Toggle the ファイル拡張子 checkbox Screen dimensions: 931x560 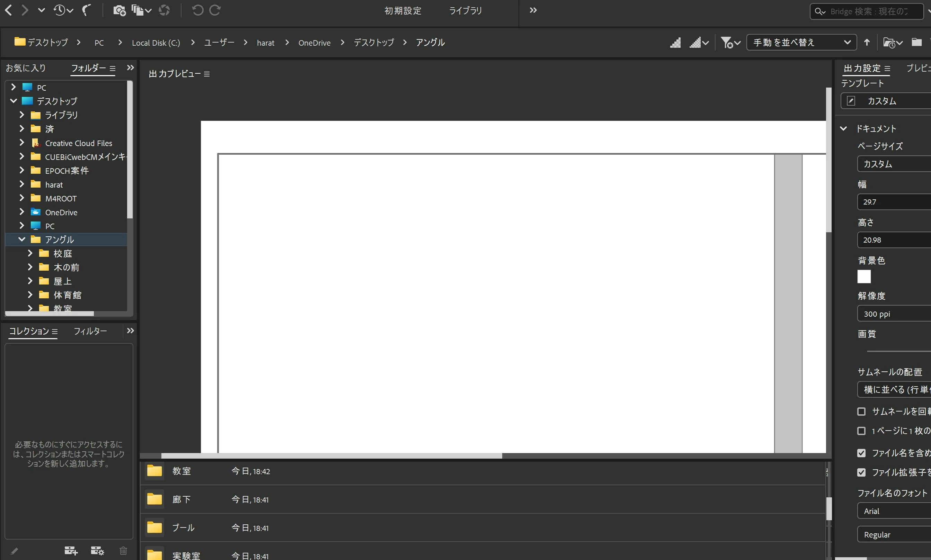pyautogui.click(x=861, y=472)
